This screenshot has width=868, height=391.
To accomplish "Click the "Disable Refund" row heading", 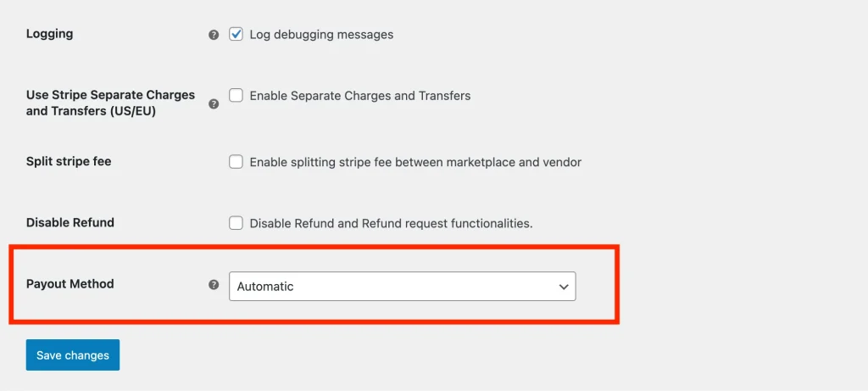I will click(x=70, y=222).
